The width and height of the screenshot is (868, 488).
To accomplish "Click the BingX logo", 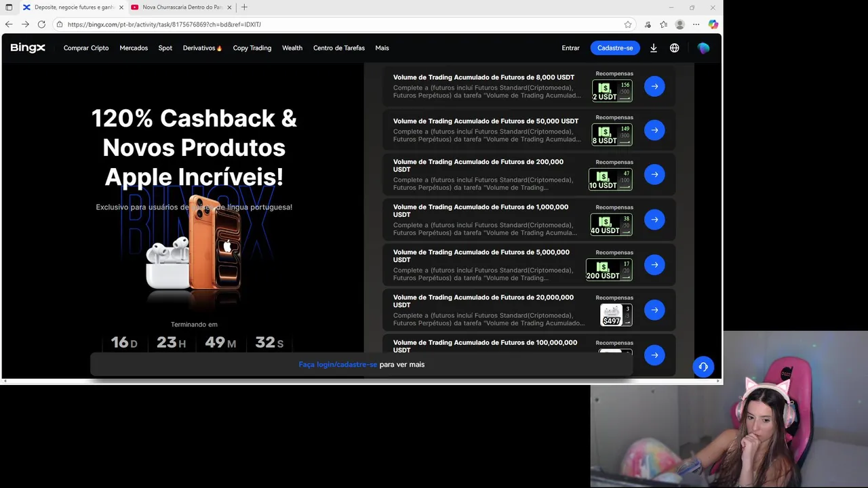I will 27,48.
